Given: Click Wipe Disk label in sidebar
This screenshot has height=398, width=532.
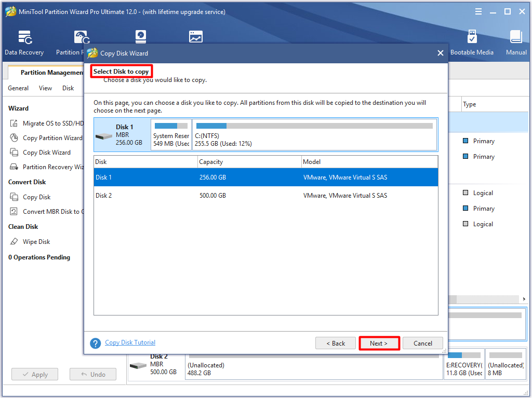Looking at the screenshot, I should click(36, 242).
